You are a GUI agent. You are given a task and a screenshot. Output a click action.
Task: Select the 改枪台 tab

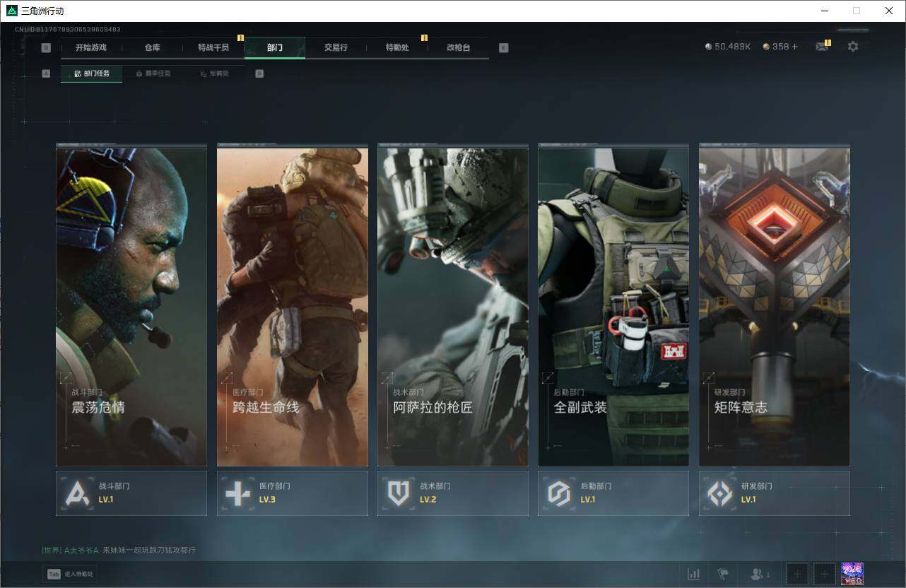click(x=458, y=47)
